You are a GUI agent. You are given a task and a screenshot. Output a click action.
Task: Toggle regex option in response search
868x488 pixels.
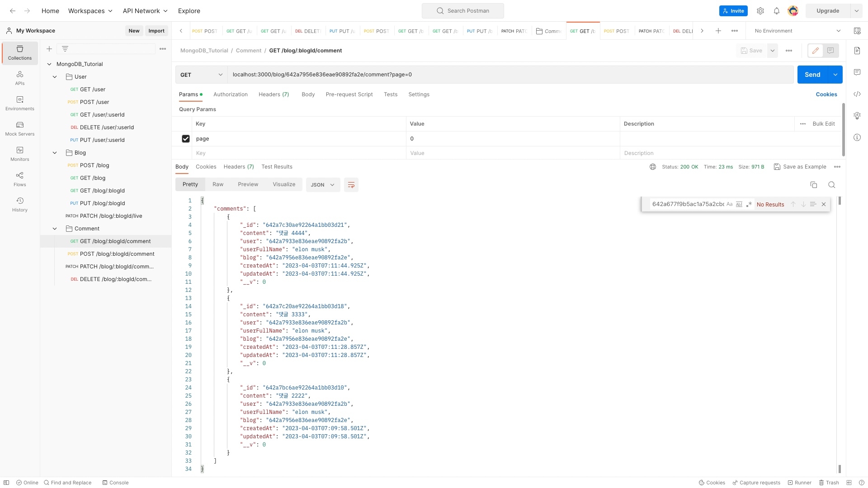749,204
